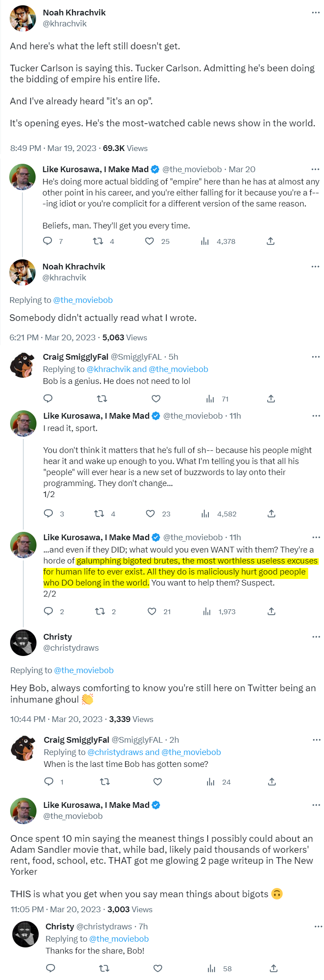Open more options on Noah's top tweet
Viewport: 324px width, 980px height.
coord(316,13)
